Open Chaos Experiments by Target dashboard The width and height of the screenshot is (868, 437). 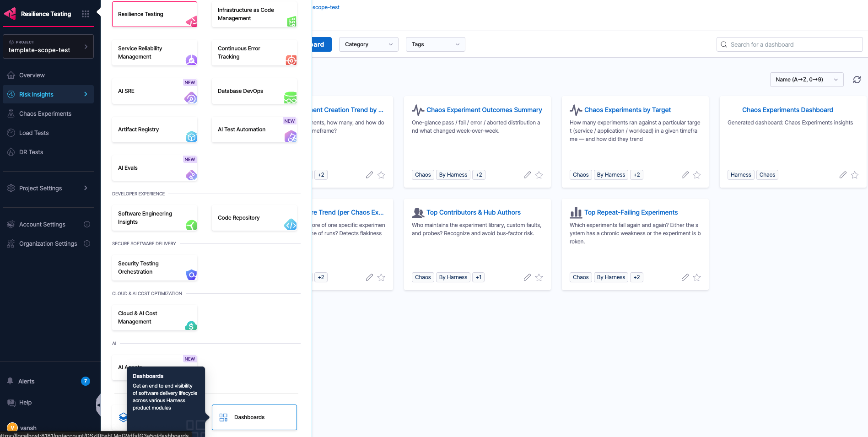coord(627,110)
